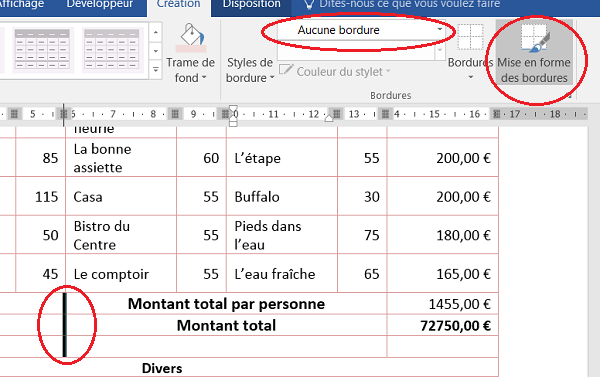
Task: Click the 180,00 € cell
Action: pos(443,235)
